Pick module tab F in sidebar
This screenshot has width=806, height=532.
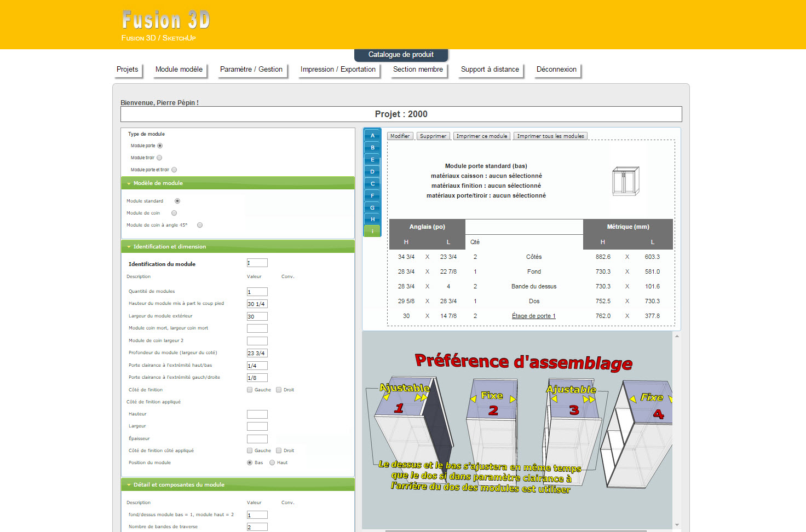[x=372, y=196]
